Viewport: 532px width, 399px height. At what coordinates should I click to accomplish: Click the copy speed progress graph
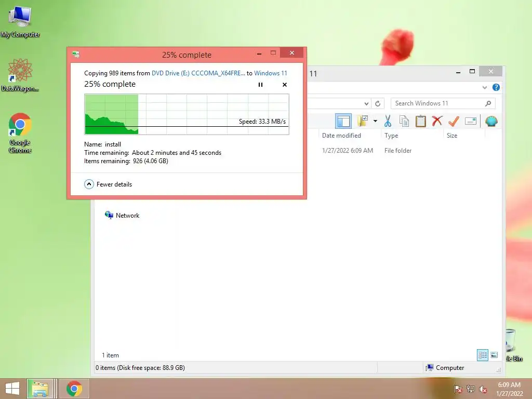click(x=187, y=114)
